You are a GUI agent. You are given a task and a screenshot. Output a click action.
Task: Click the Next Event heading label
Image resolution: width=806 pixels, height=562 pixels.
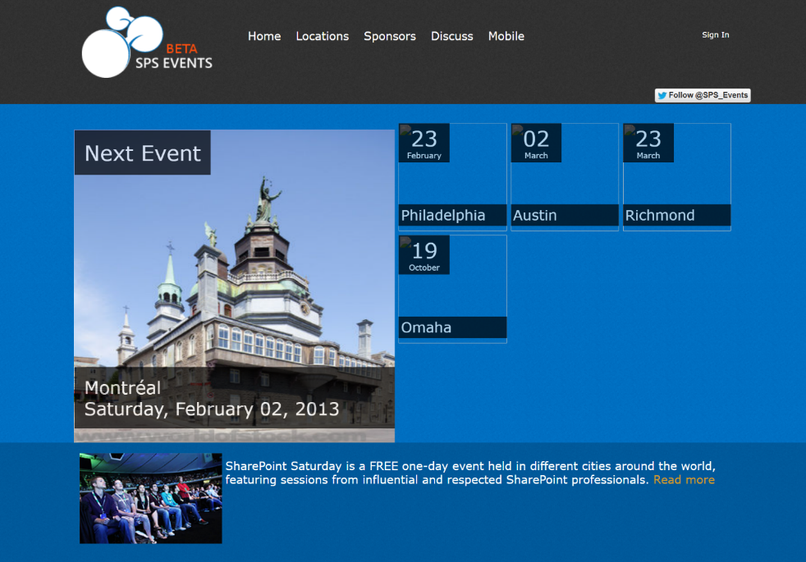tap(142, 153)
